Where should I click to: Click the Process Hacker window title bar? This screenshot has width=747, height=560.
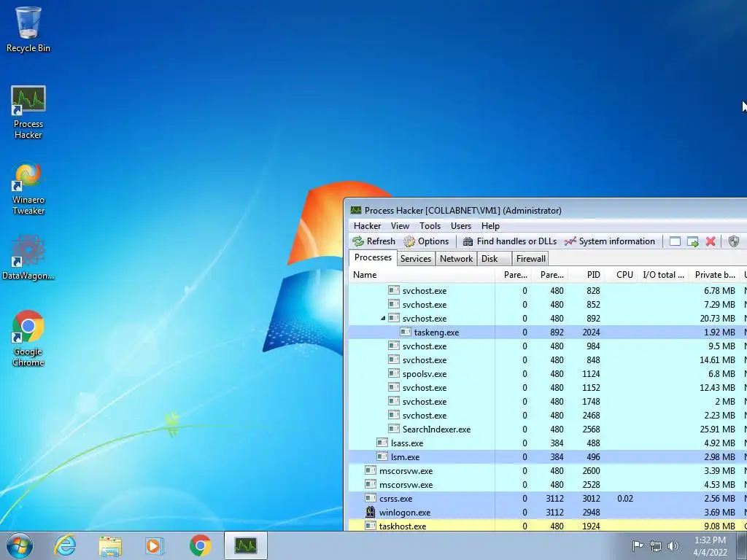point(546,210)
